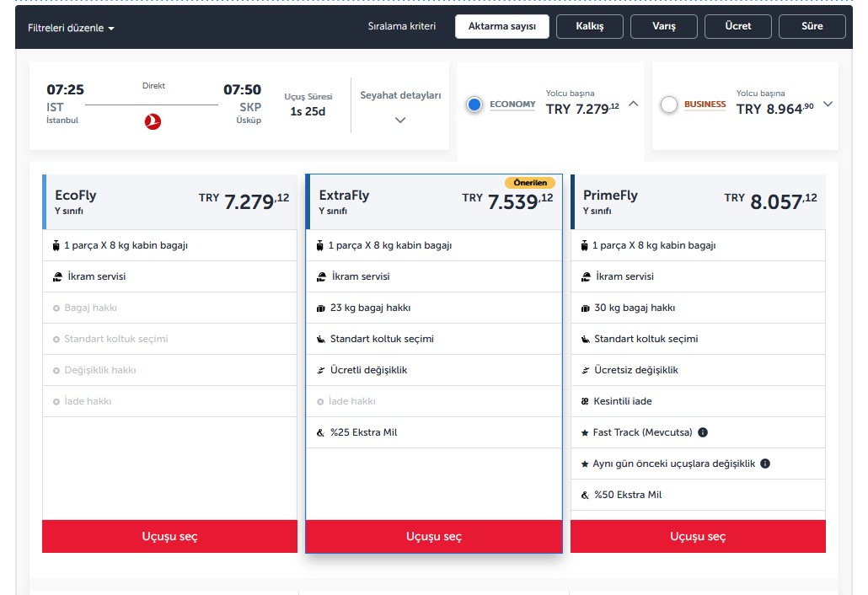Image resolution: width=868 pixels, height=595 pixels.
Task: Sort flights by Kalkış
Action: [x=590, y=26]
